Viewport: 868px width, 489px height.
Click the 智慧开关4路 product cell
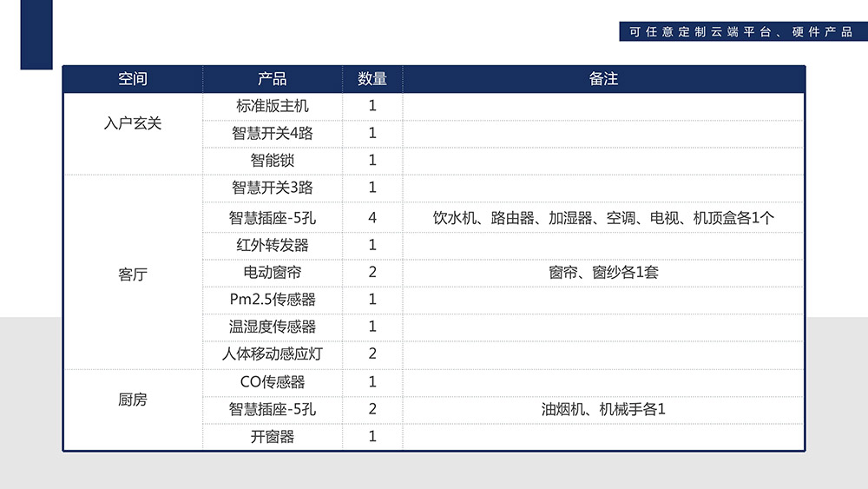(273, 133)
